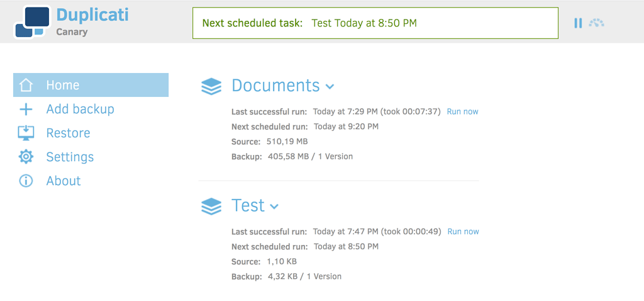Viewport: 644px width, 301px height.
Task: Expand the Documents backup chevron arrow
Action: (330, 87)
